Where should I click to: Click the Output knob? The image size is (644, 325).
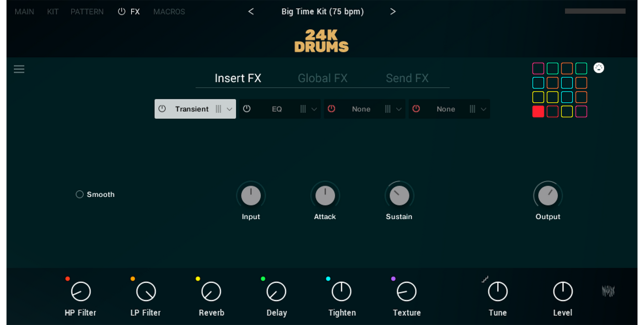[x=548, y=196]
